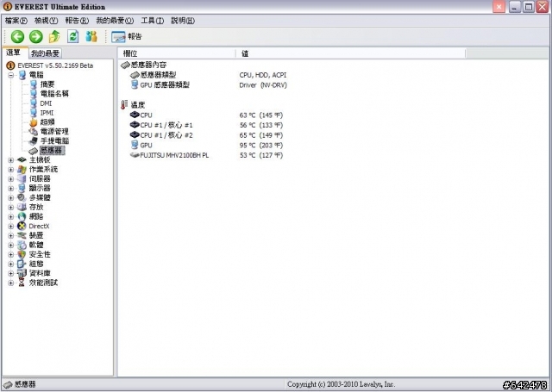
Task: Click the users/people toolbar icon
Action: point(91,36)
